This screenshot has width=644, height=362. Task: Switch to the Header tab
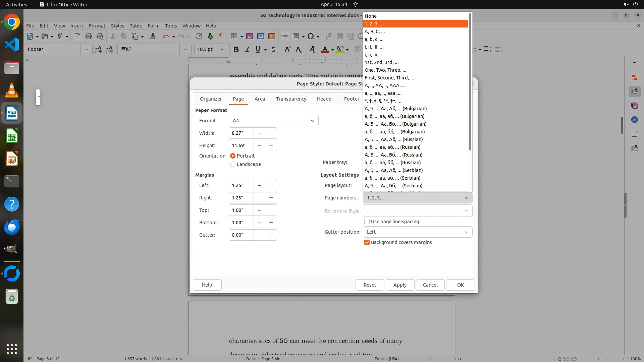[325, 99]
